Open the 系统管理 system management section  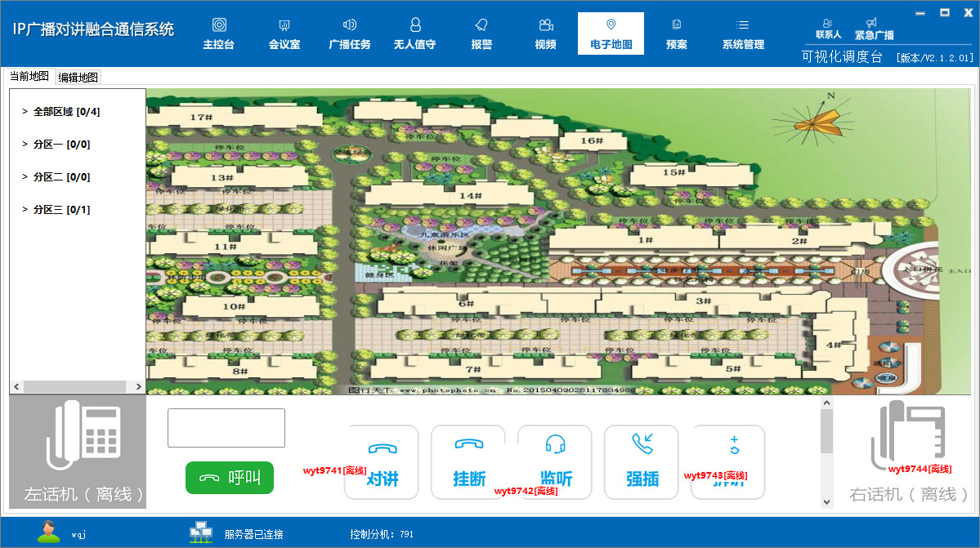(743, 33)
